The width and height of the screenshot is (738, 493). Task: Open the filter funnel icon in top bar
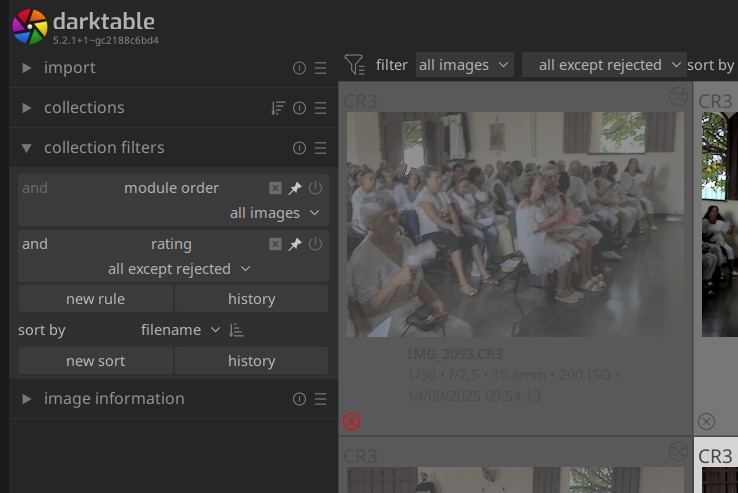(354, 65)
